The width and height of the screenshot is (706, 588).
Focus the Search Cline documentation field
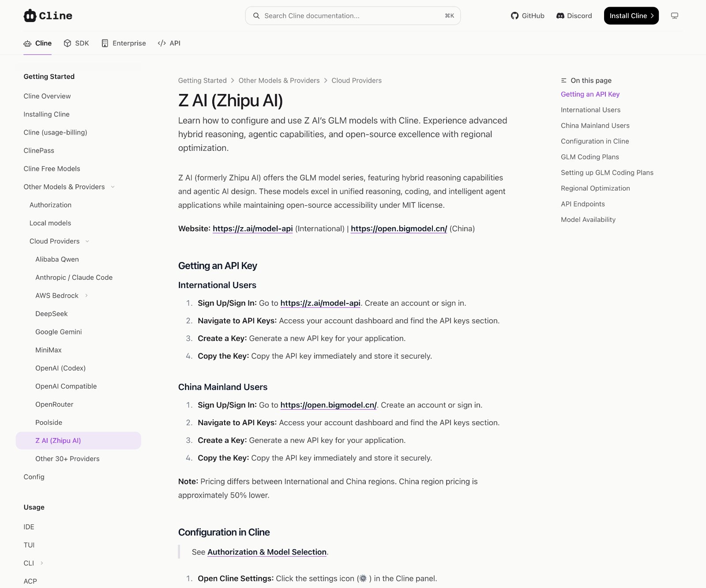click(353, 16)
